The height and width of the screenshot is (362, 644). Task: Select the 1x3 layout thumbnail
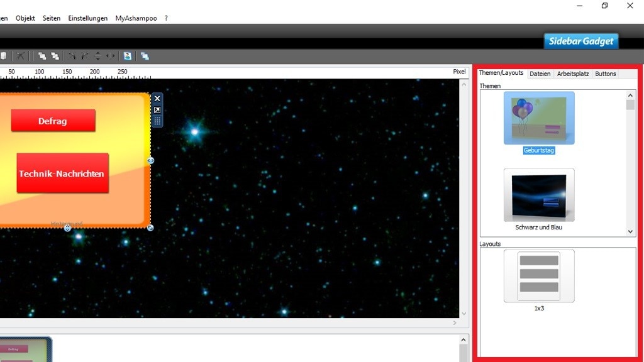click(539, 277)
